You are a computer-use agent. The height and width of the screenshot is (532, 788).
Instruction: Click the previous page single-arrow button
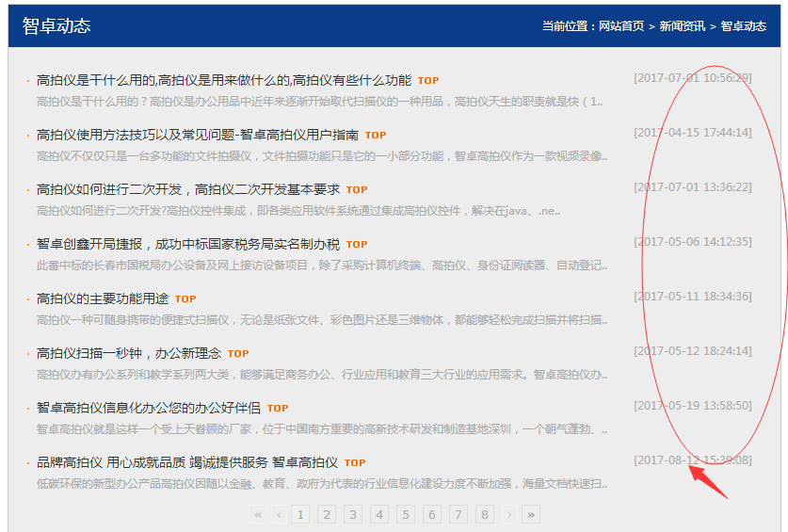(x=279, y=514)
